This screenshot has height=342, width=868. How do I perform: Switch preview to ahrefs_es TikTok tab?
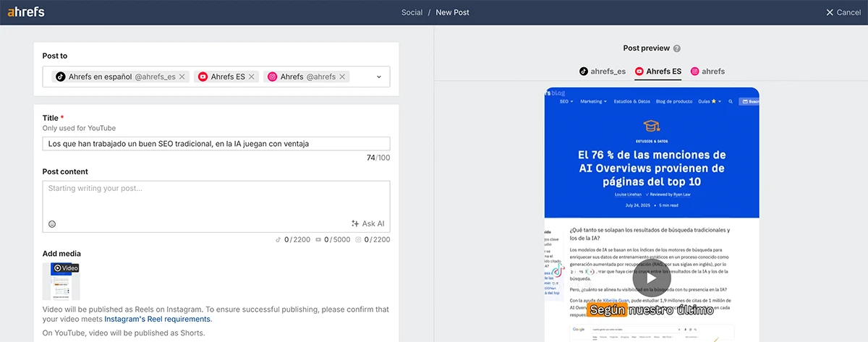[603, 72]
